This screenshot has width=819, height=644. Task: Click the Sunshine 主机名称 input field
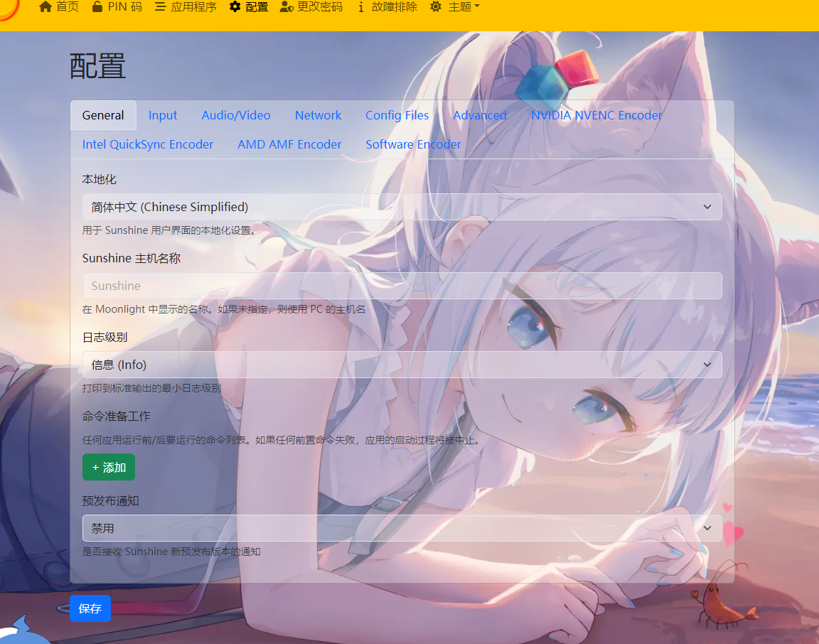402,286
